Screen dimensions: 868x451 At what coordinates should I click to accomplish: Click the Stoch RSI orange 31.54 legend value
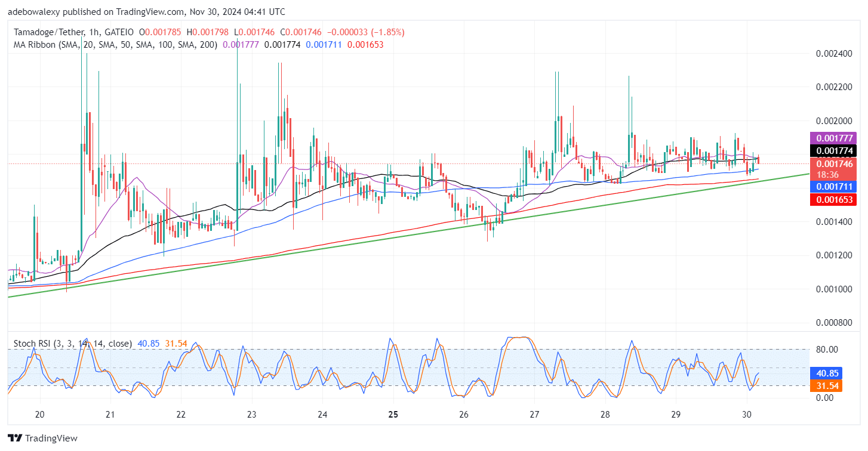(x=177, y=344)
